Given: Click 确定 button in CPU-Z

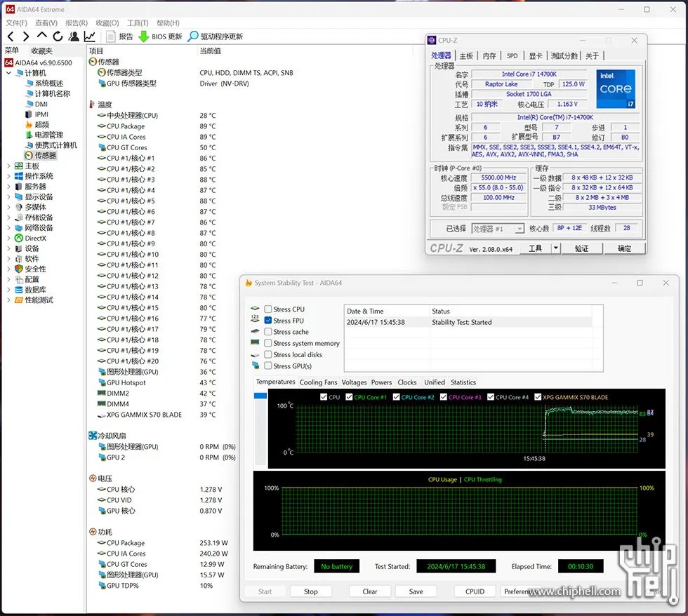Looking at the screenshot, I should (624, 248).
